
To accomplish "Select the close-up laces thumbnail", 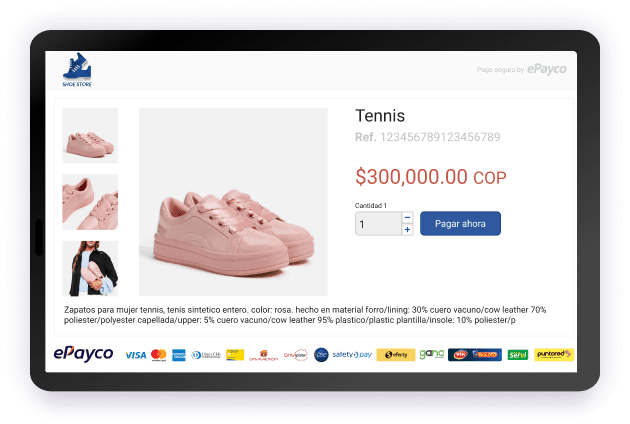I will (x=90, y=202).
